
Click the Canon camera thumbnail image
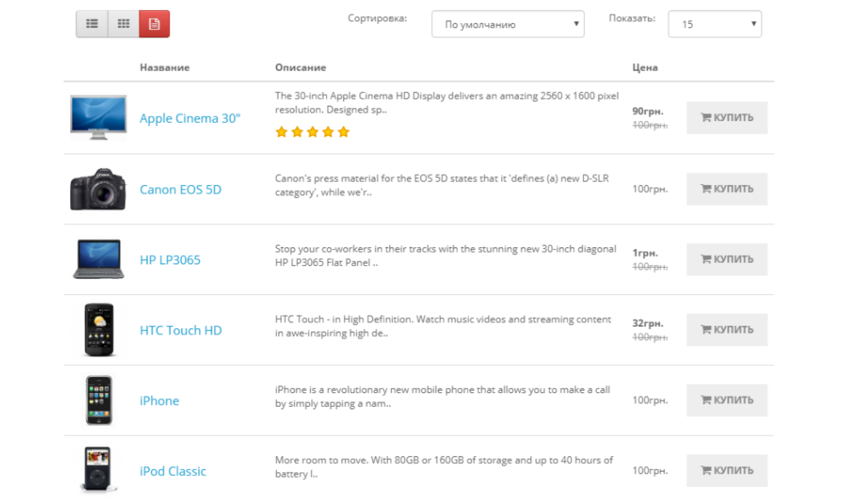tap(98, 189)
